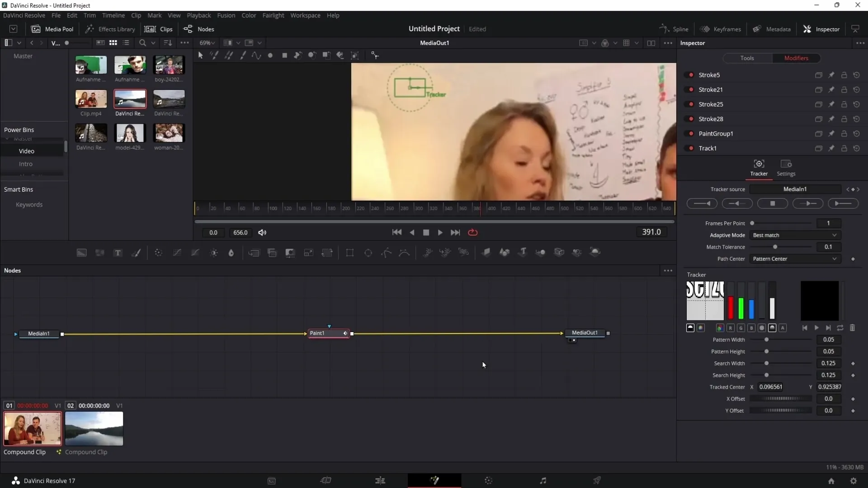The image size is (868, 488).
Task: Click the stop/reset tracker button
Action: point(773,203)
